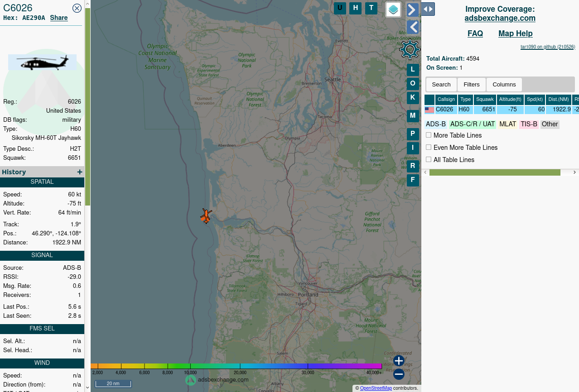Sort table by Dist.(NM) column header
The image size is (579, 392).
[559, 100]
